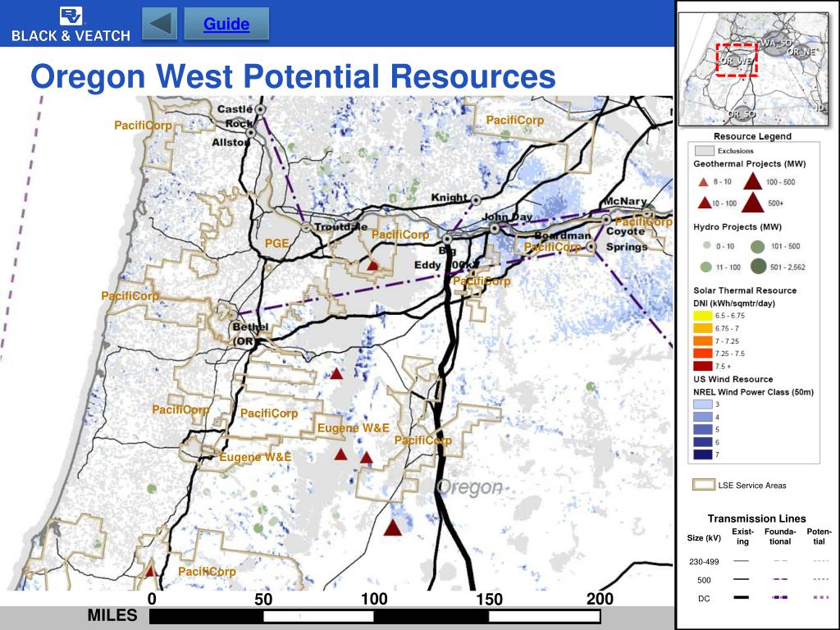Image resolution: width=840 pixels, height=630 pixels.
Task: Click the potential DC line legend sample
Action: [820, 597]
